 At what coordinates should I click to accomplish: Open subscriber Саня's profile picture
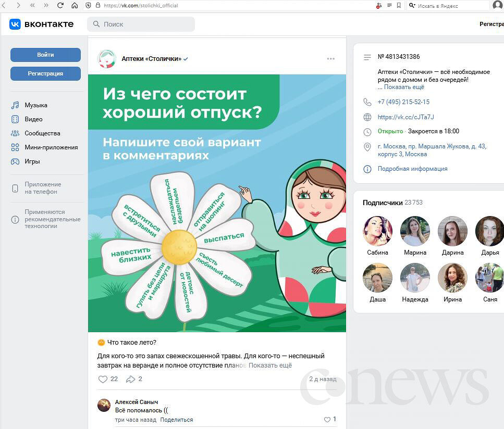490,278
